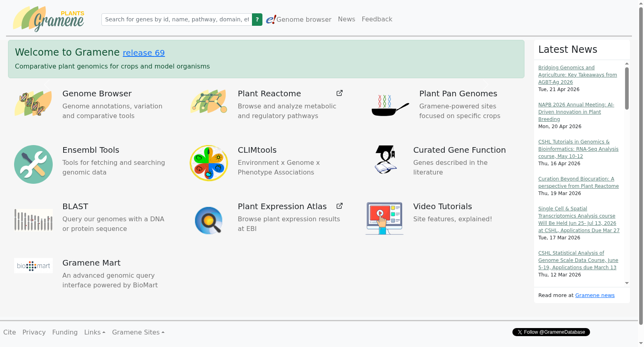Click the 'Thu, 19 Mar 2026' news date
Image resolution: width=644 pixels, height=347 pixels.
tap(559, 193)
